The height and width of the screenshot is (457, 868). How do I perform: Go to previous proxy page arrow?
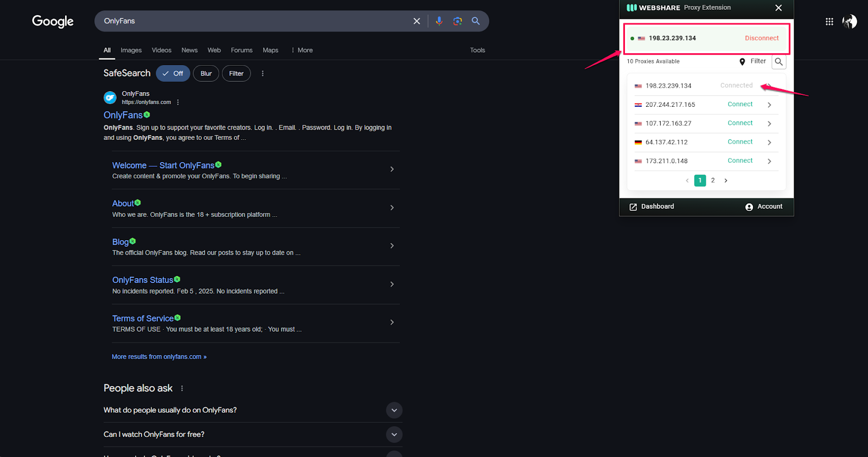coord(687,181)
